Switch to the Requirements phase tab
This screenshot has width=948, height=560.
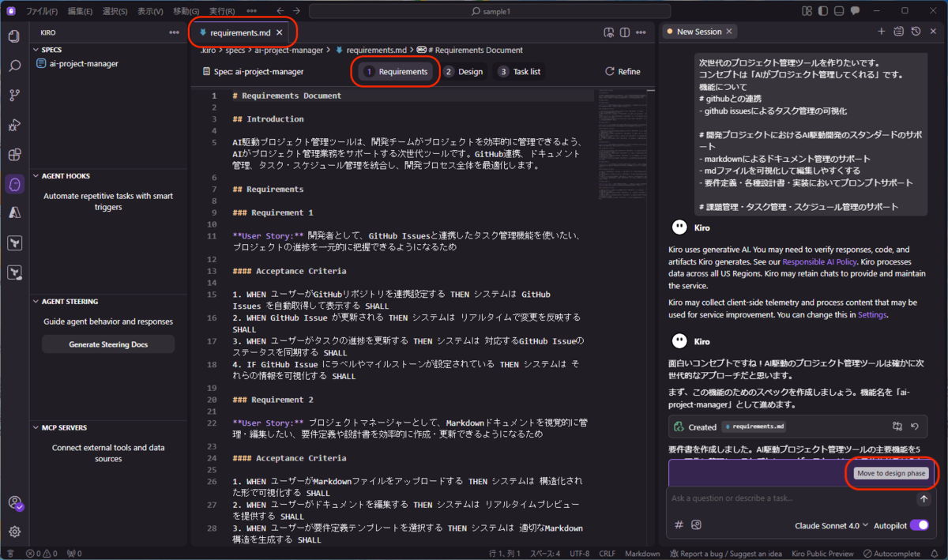(396, 71)
